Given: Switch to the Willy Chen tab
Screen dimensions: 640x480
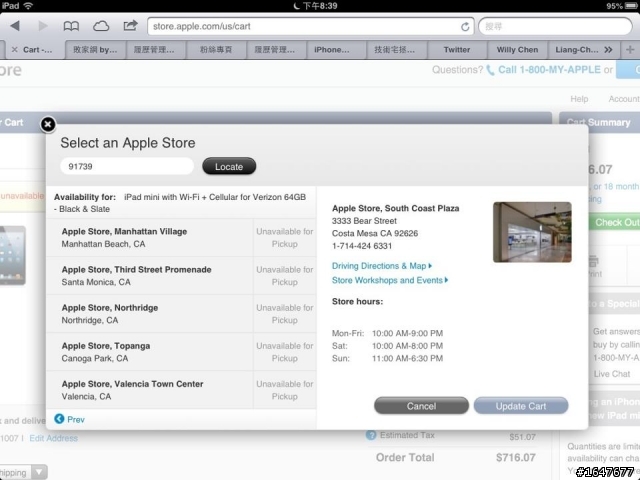Looking at the screenshot, I should point(517,50).
